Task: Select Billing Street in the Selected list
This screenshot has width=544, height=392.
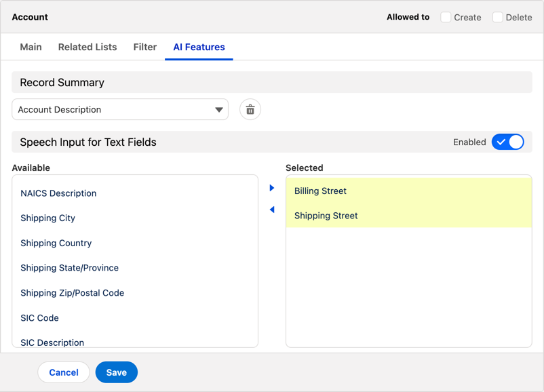Action: point(320,191)
